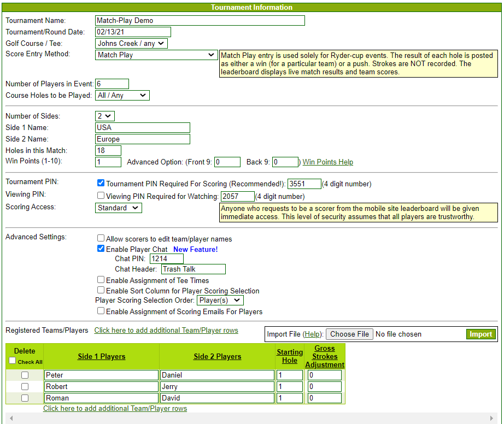
Task: Click the Chat Header field with Trash Talk
Action: 193,269
